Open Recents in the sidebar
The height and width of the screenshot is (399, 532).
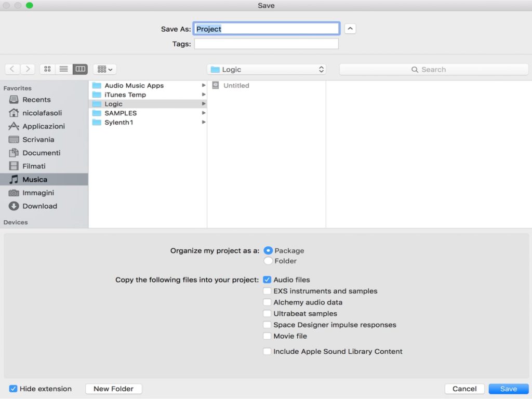click(x=36, y=100)
